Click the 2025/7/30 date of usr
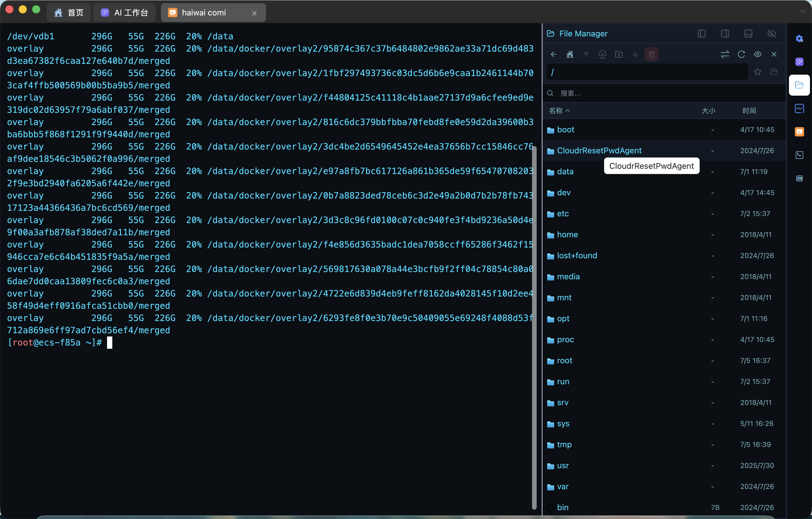This screenshot has width=812, height=519. (x=757, y=465)
